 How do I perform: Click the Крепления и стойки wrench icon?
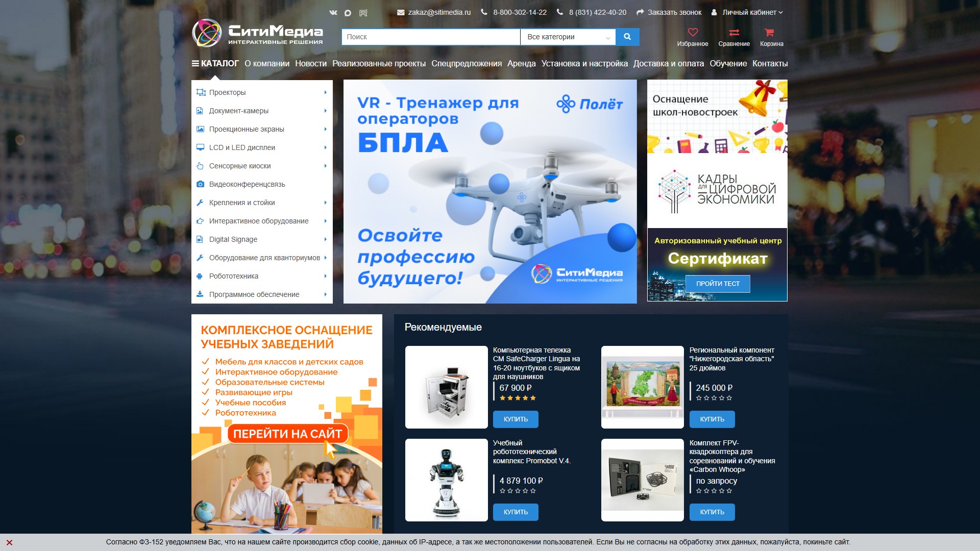(200, 203)
